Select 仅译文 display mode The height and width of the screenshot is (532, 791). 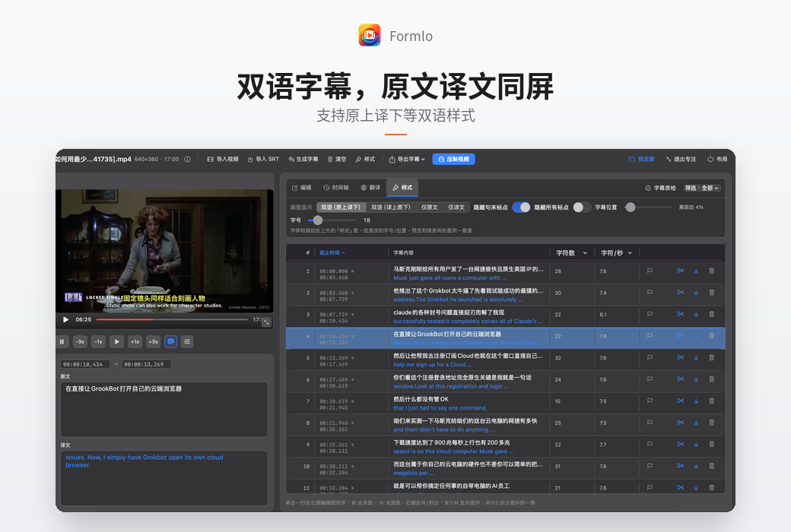(x=456, y=207)
